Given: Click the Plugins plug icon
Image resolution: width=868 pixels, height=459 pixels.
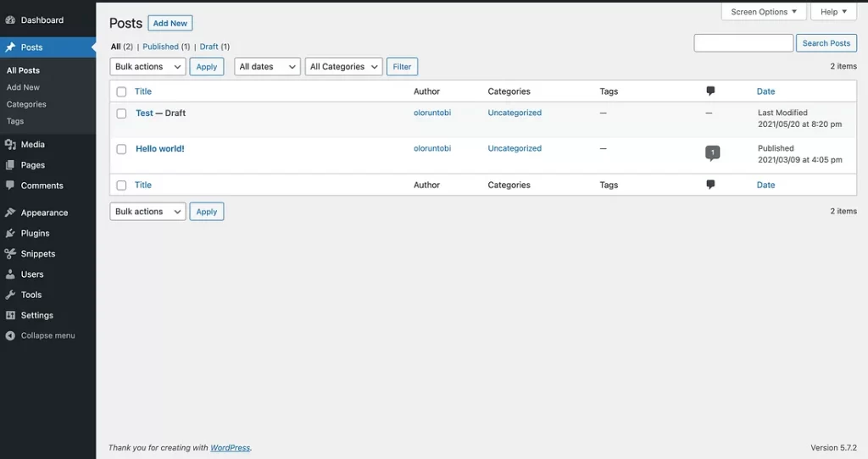Looking at the screenshot, I should tap(10, 233).
